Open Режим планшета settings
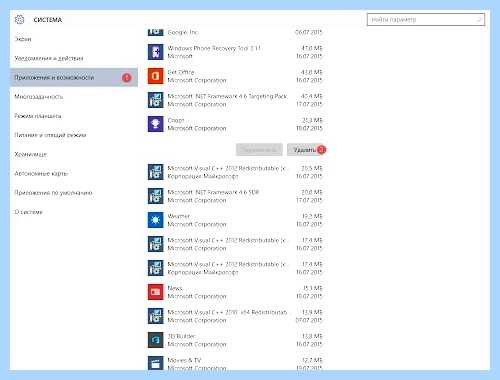The image size is (500, 380). pyautogui.click(x=38, y=116)
